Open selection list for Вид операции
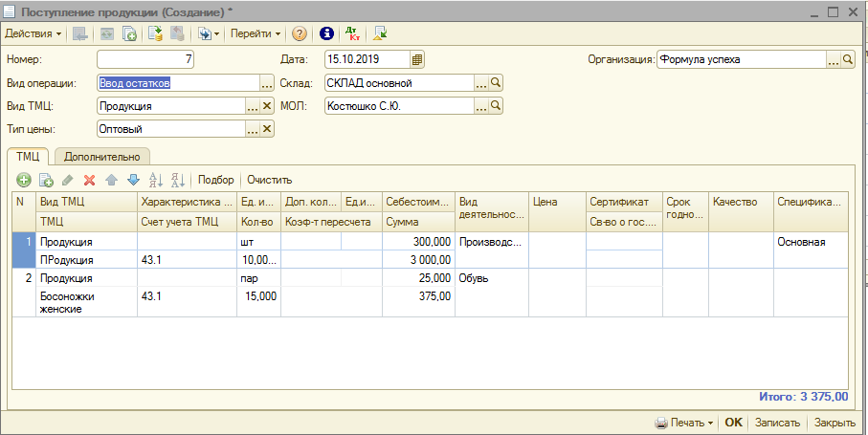Image resolution: width=868 pixels, height=435 pixels. click(267, 82)
